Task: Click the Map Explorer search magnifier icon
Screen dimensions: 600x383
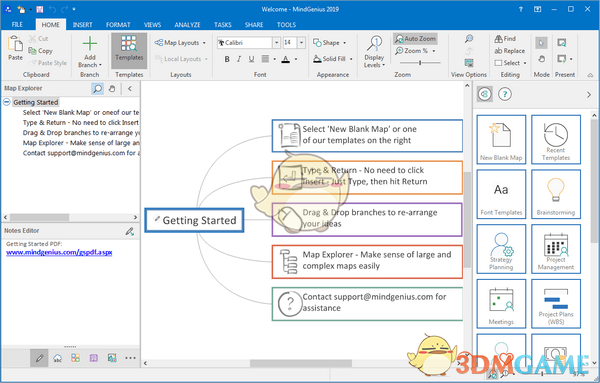Action: [98, 89]
